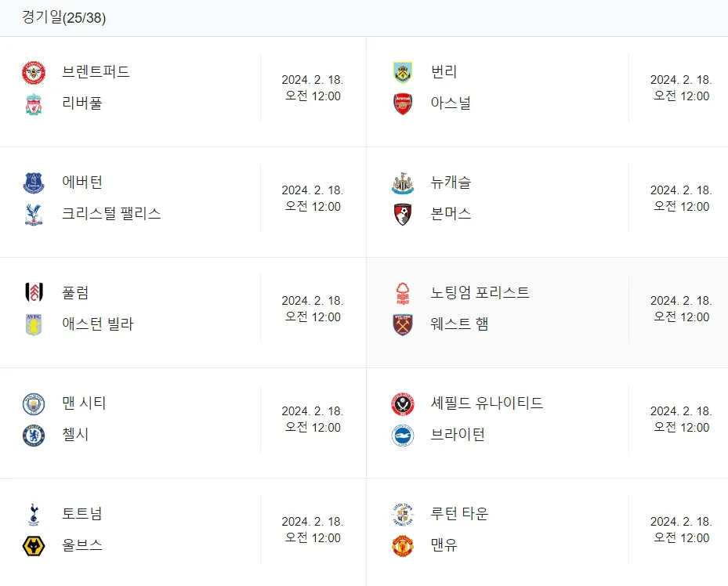The image size is (728, 586).
Task: Select the Arsenal crest icon
Action: coord(403,104)
